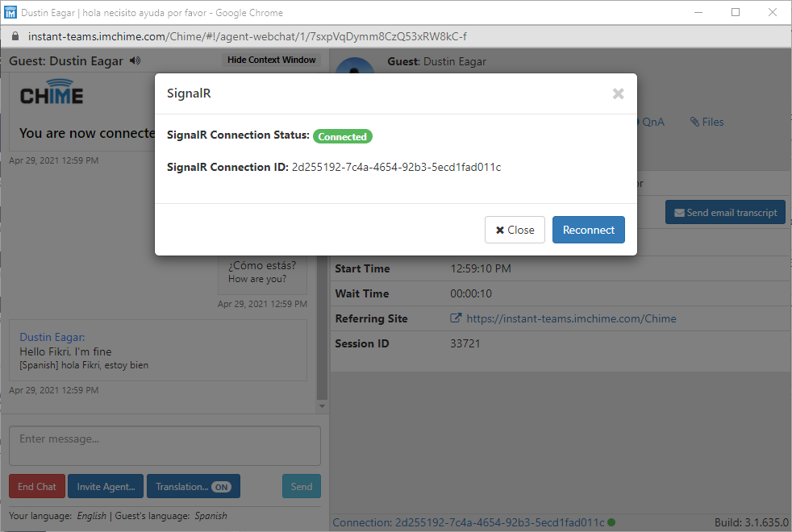Click the Wait Time value 00:00:10
The width and height of the screenshot is (792, 532).
471,293
